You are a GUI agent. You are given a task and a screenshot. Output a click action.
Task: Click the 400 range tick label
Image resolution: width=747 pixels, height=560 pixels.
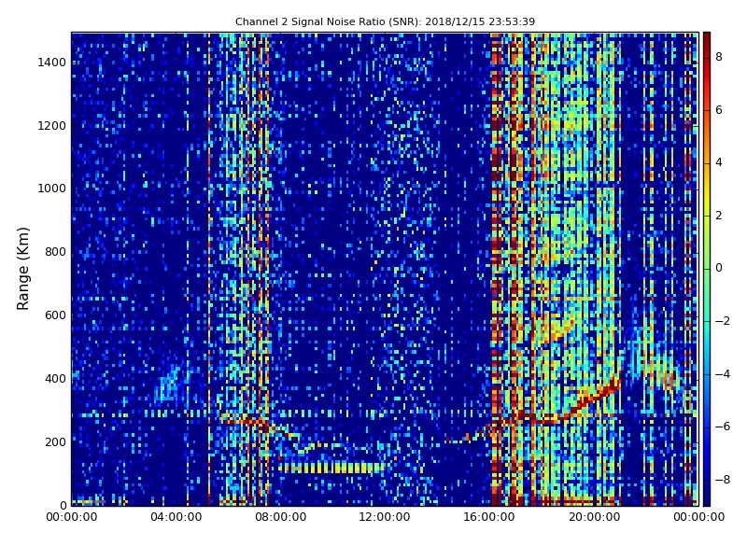coord(55,379)
